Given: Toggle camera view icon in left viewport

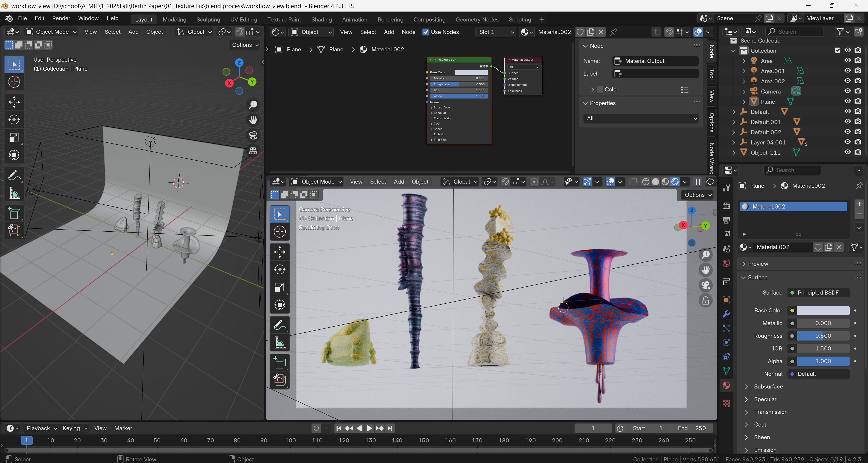Looking at the screenshot, I should coord(253,135).
